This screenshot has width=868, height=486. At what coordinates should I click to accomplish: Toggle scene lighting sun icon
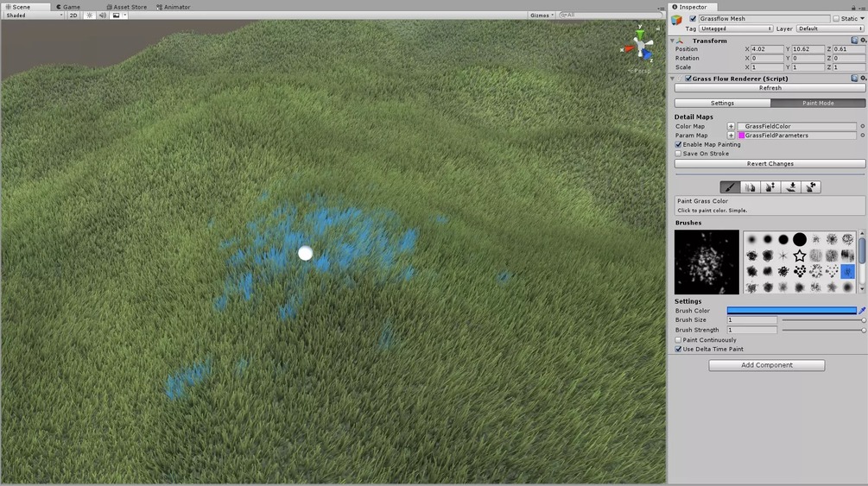coord(89,16)
